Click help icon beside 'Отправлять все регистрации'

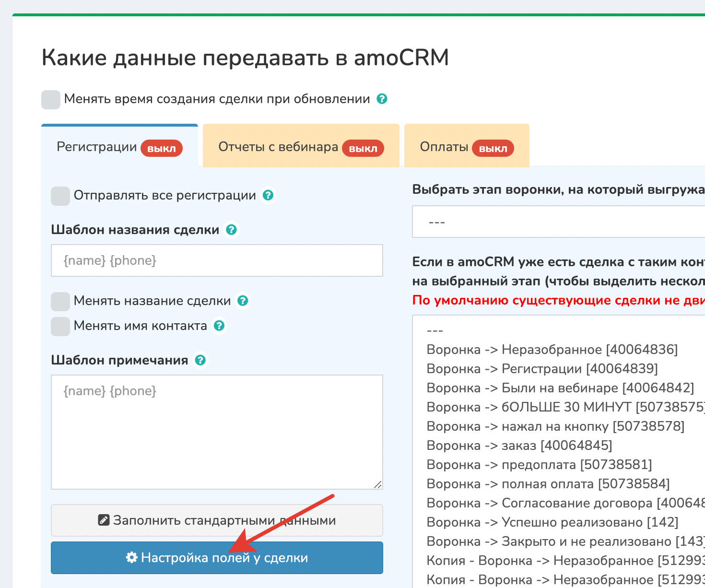(x=268, y=195)
